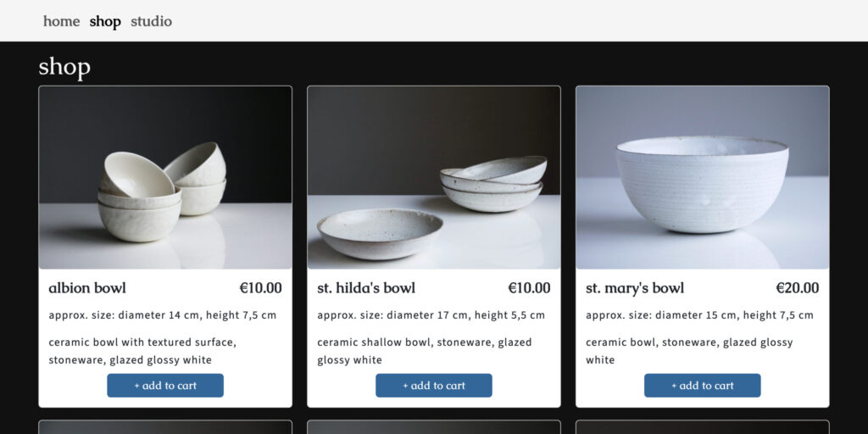The width and height of the screenshot is (868, 434).
Task: View the st. mary's bowl photo
Action: [x=702, y=177]
